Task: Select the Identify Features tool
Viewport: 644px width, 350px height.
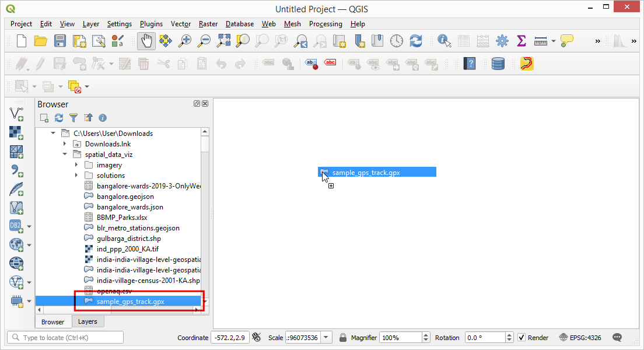Action: pyautogui.click(x=444, y=41)
